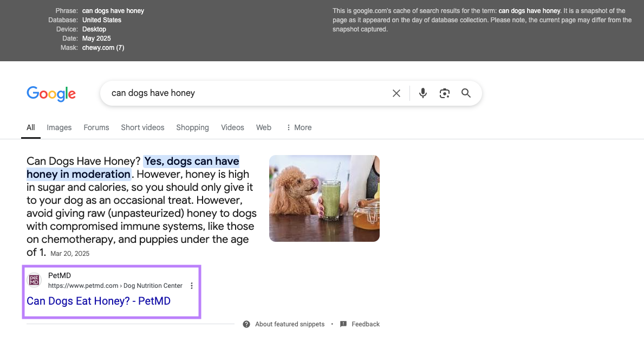Click the Google logo
Screen dimensions: 644x354
point(51,94)
